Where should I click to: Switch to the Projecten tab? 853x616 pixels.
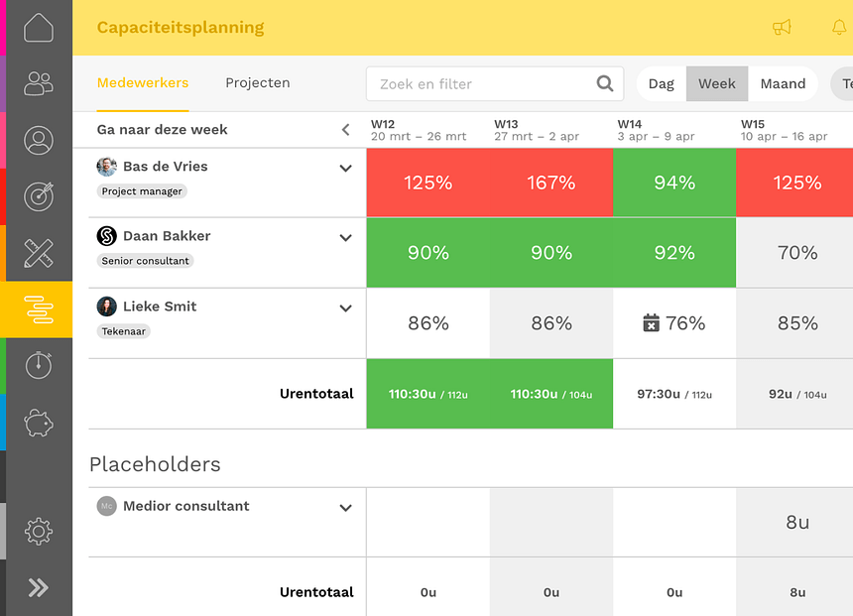(x=258, y=82)
